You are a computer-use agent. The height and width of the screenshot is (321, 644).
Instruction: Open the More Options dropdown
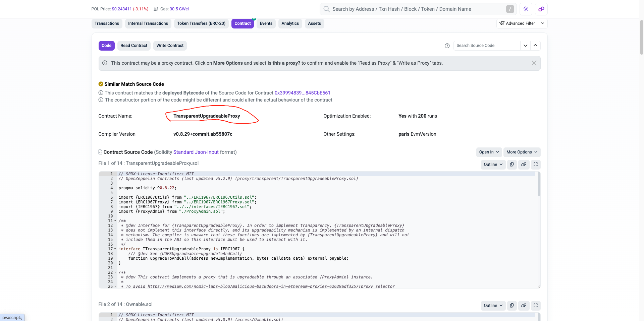click(522, 152)
